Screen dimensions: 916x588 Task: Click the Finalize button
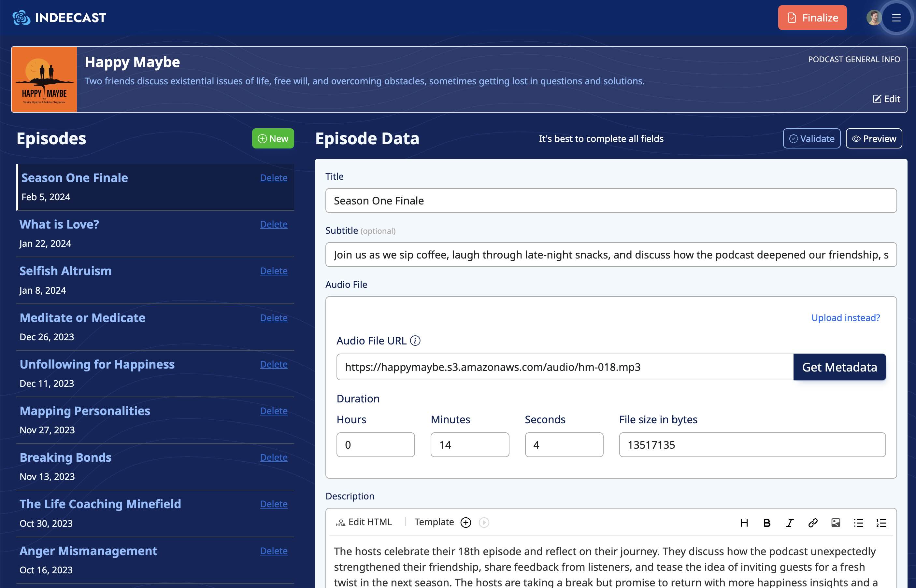812,18
